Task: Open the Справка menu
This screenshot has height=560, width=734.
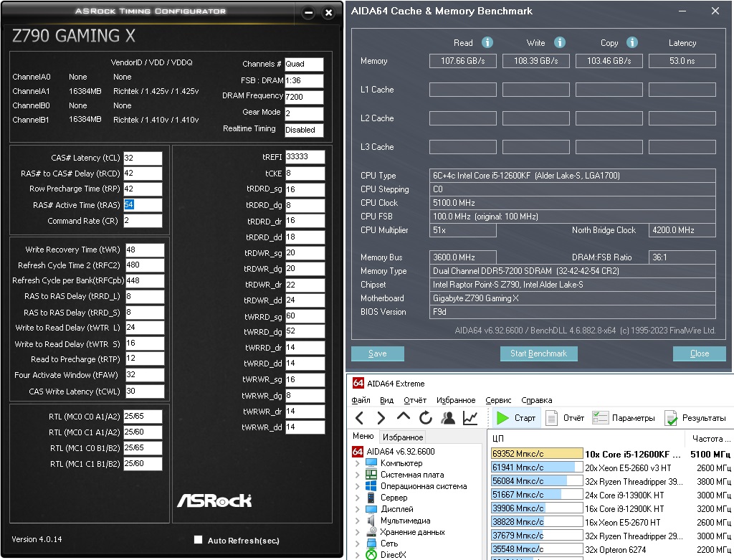Action: pyautogui.click(x=536, y=400)
